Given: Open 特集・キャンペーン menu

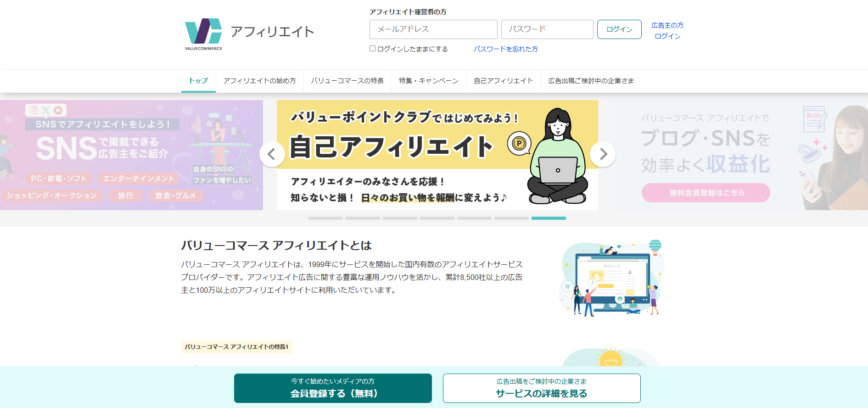Looking at the screenshot, I should (x=429, y=81).
